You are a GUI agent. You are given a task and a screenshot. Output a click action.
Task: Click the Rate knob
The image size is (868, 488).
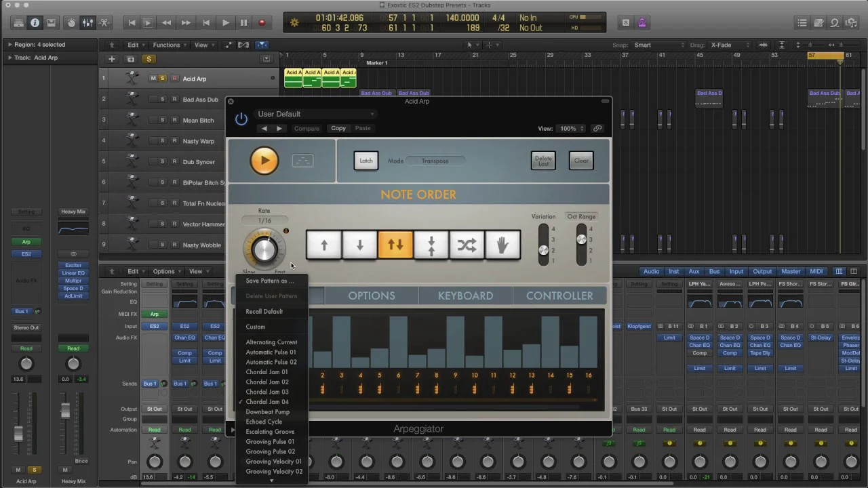point(264,249)
